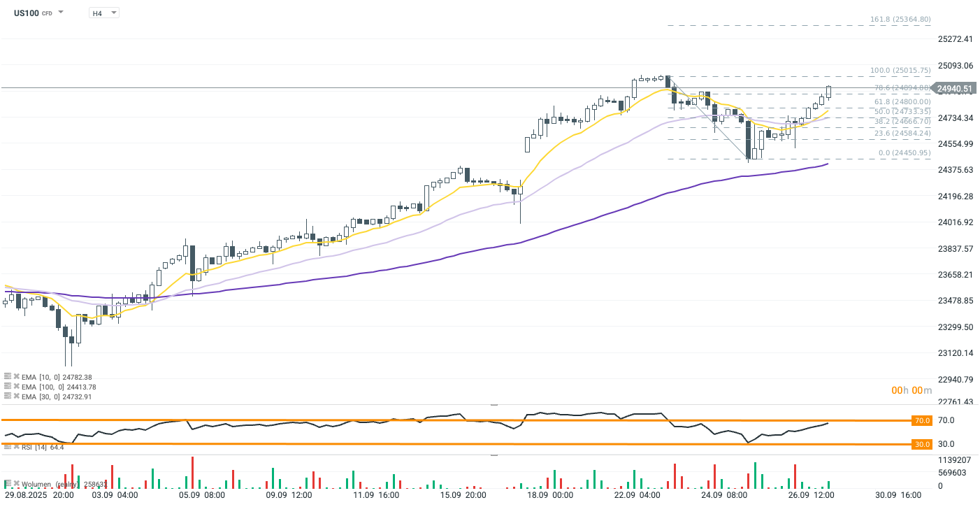Click the US100 symbol name

(26, 13)
